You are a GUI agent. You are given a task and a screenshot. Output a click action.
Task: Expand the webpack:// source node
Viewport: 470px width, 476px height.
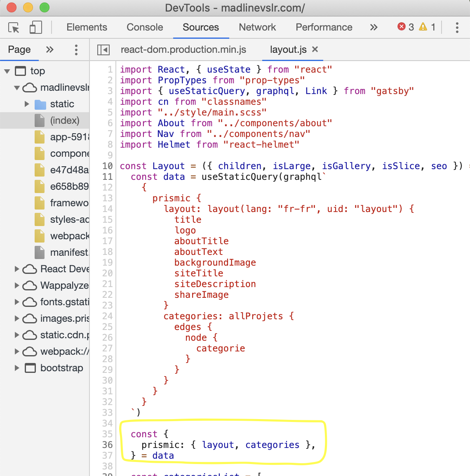pos(17,351)
